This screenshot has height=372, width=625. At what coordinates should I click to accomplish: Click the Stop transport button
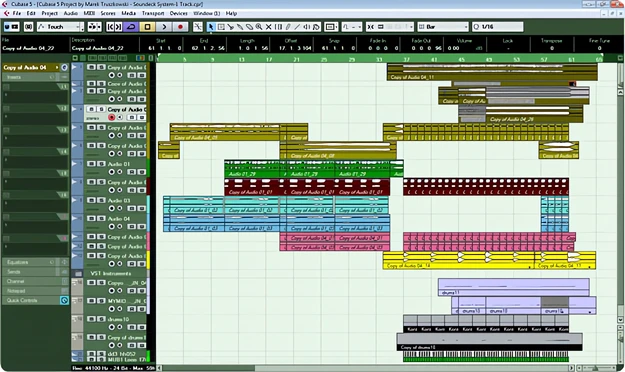pyautogui.click(x=147, y=27)
